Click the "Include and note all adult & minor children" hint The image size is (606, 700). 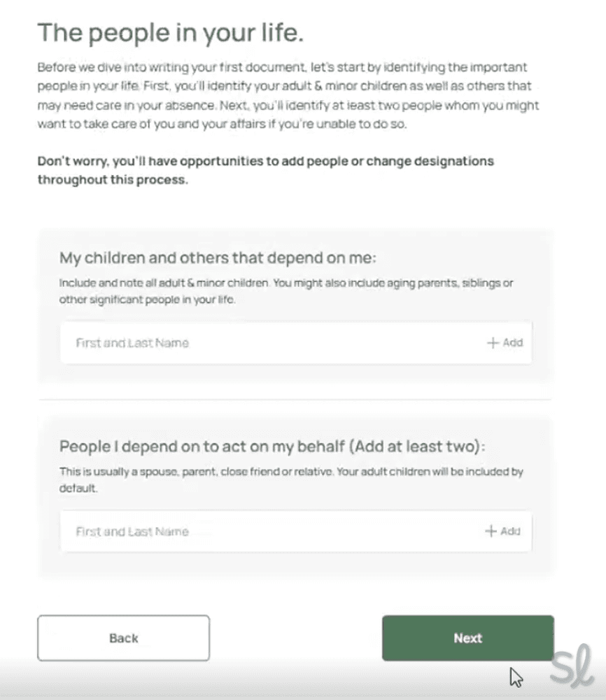click(287, 289)
